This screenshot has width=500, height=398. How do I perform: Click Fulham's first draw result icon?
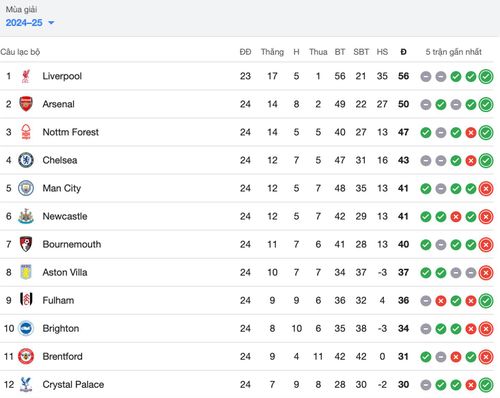pos(426,301)
